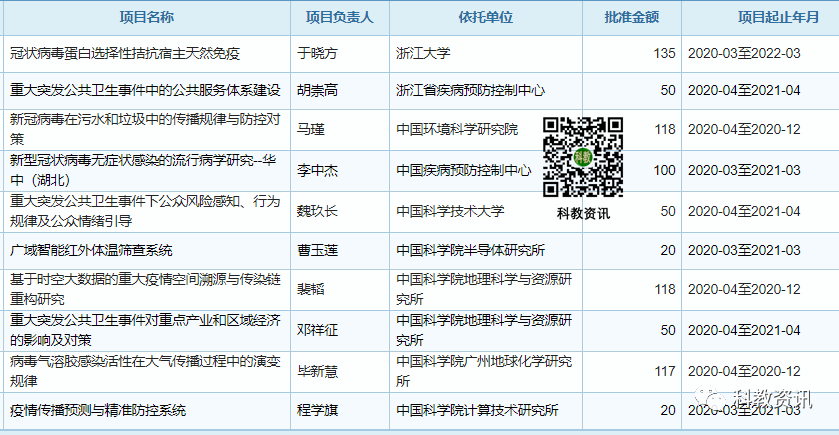This screenshot has width=839, height=435.
Task: Select the 项目名称 column header
Action: tap(146, 18)
